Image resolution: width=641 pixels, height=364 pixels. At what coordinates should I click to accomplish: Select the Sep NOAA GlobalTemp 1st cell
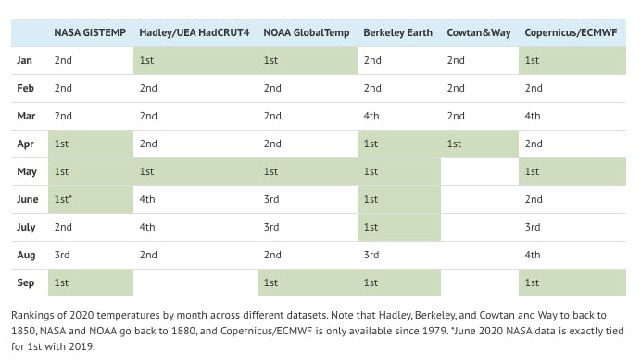point(308,283)
